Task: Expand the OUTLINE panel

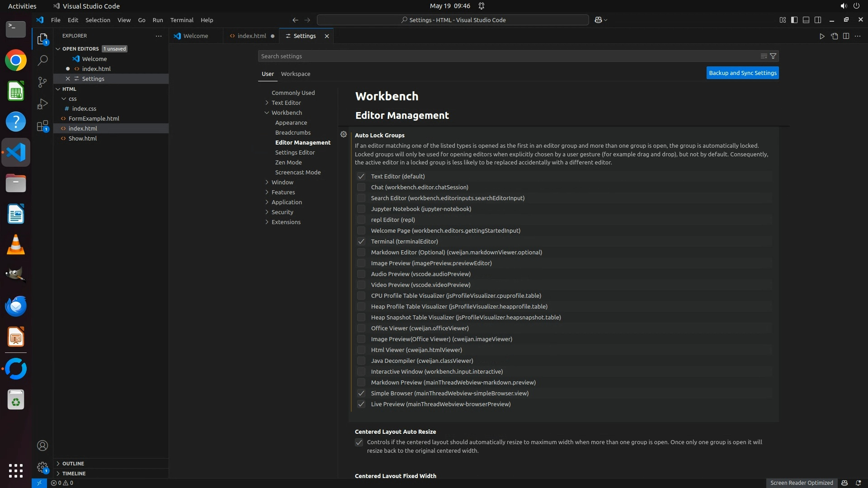Action: pyautogui.click(x=73, y=464)
